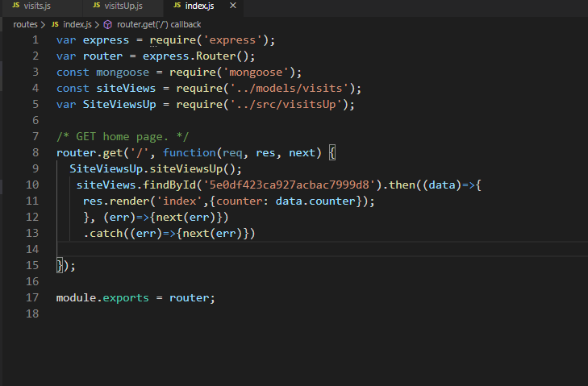Expand the chevron after routes breadcrumb
This screenshot has height=386, width=588.
(43, 25)
